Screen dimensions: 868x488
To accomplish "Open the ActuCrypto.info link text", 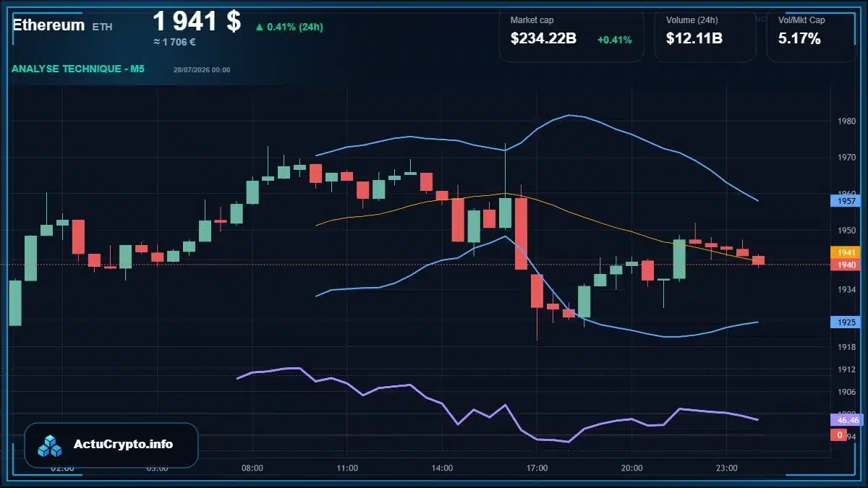I will [x=124, y=445].
